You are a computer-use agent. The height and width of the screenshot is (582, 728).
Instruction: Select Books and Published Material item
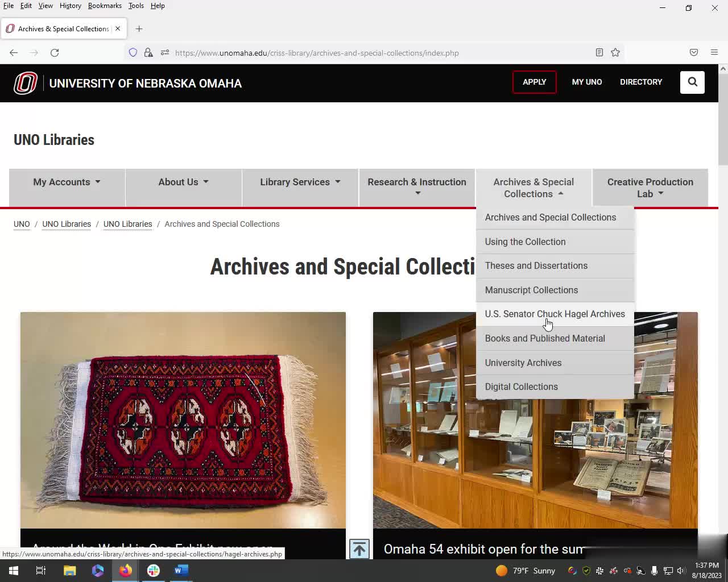coord(555,338)
